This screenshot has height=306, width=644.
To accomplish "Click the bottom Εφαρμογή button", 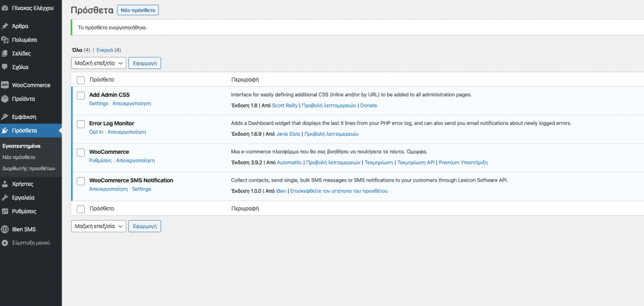I will (x=145, y=226).
